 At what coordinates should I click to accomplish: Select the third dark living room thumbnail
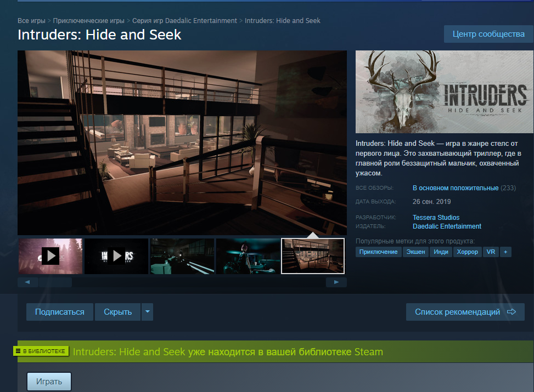tap(182, 256)
